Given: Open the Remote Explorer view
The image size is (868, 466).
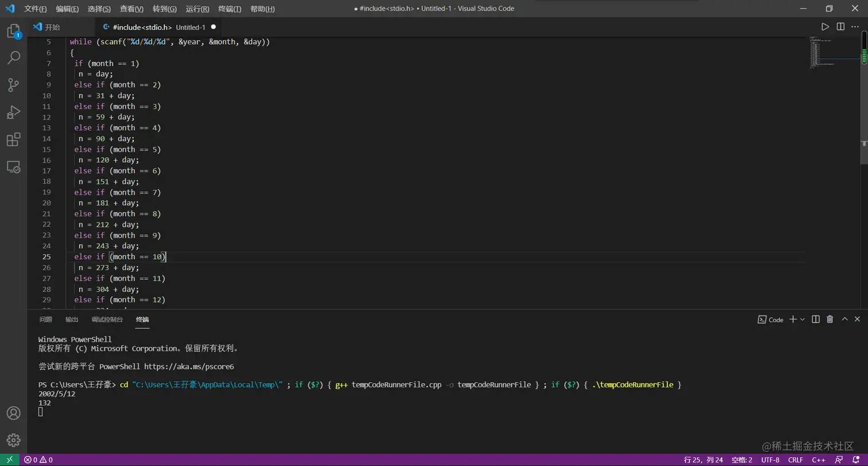Looking at the screenshot, I should tap(13, 167).
